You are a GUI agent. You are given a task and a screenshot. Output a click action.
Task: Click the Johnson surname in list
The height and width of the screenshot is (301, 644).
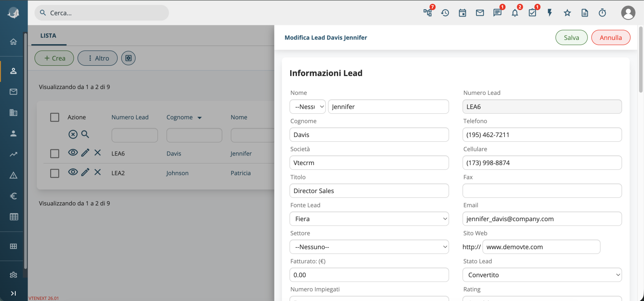[x=177, y=173]
